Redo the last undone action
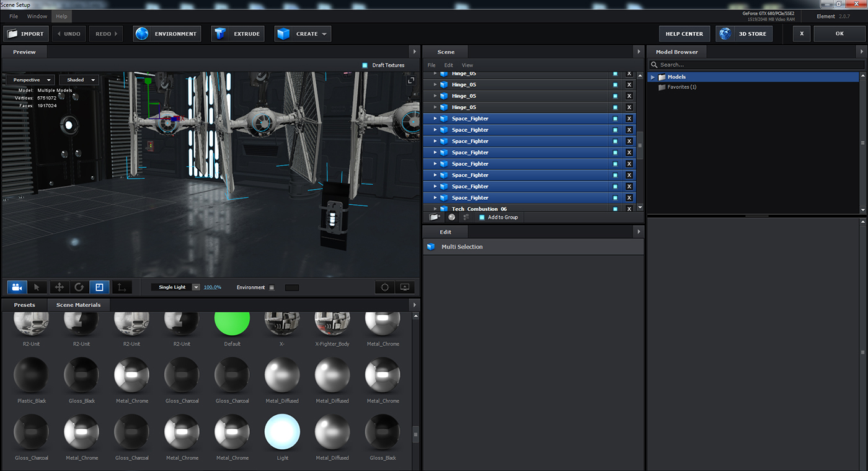 point(106,34)
